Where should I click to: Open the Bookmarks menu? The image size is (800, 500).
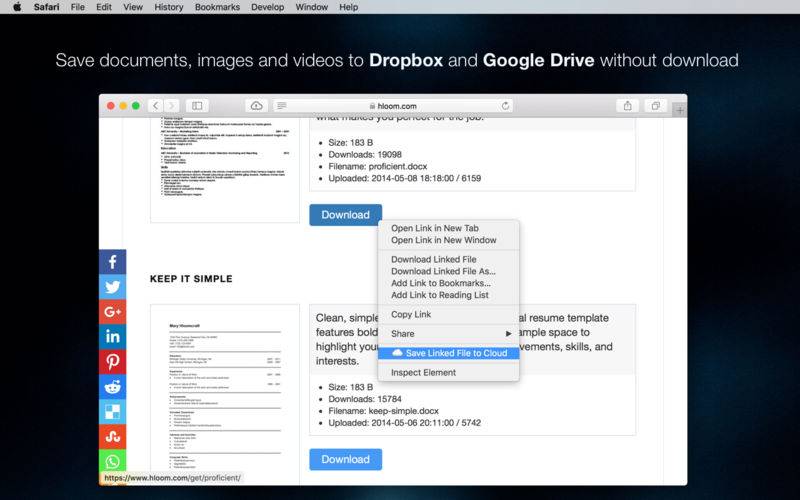point(217,7)
